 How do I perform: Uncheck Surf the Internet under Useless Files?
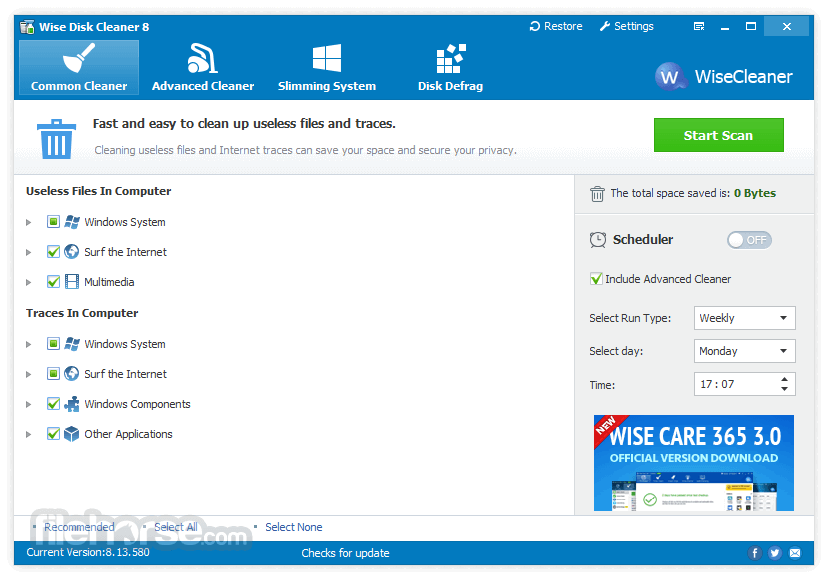(53, 251)
